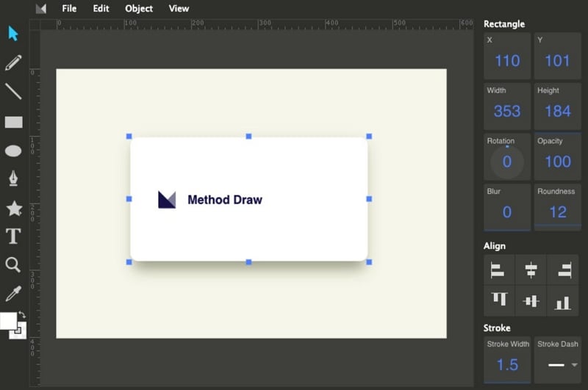Swap fill and stroke colors

[x=23, y=315]
